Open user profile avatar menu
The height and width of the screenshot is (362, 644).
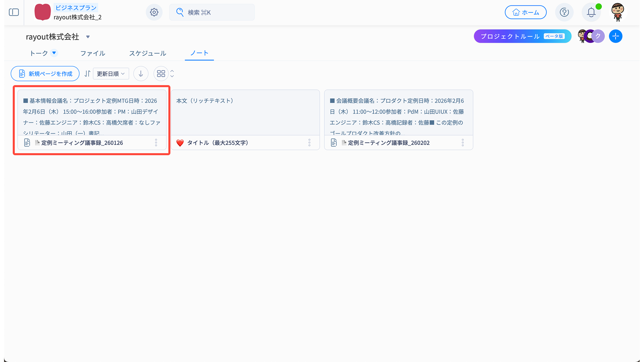point(618,12)
